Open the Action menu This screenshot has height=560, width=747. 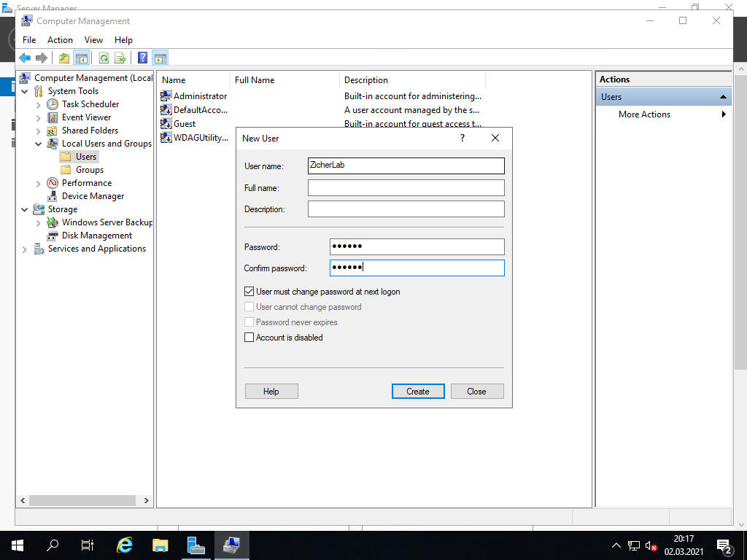click(60, 40)
